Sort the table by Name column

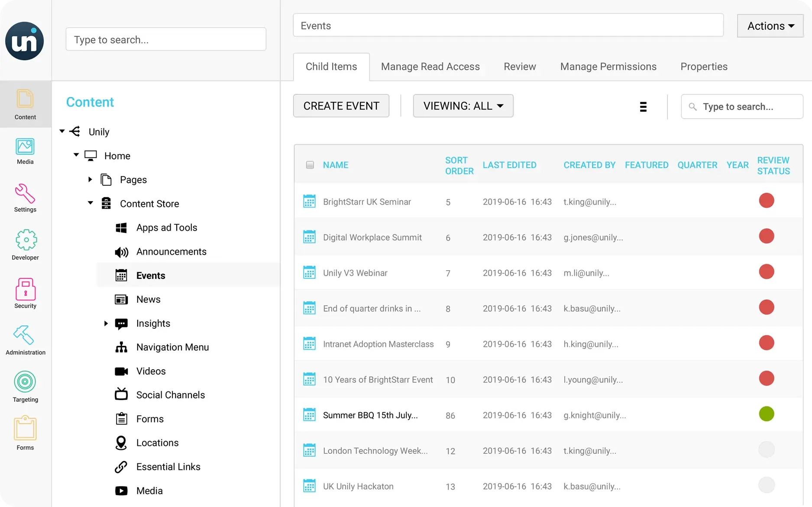point(336,165)
